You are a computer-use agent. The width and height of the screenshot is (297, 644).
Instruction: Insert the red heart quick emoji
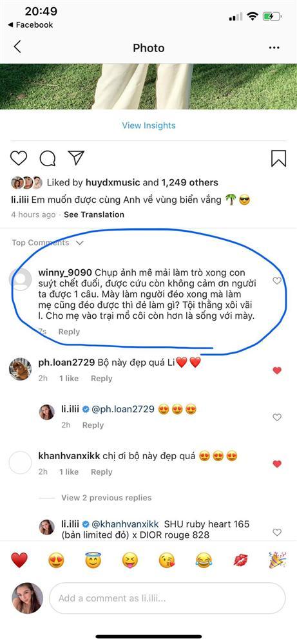[x=19, y=560]
